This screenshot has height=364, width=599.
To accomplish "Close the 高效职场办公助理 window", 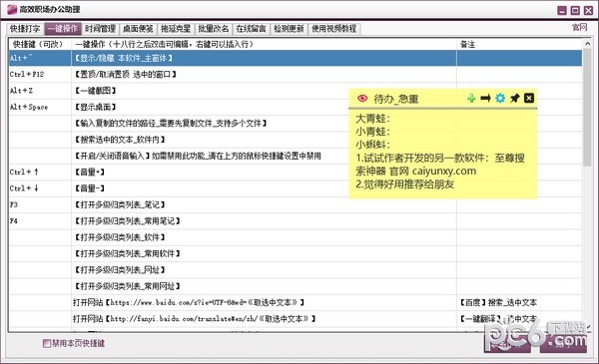I will coord(588,10).
